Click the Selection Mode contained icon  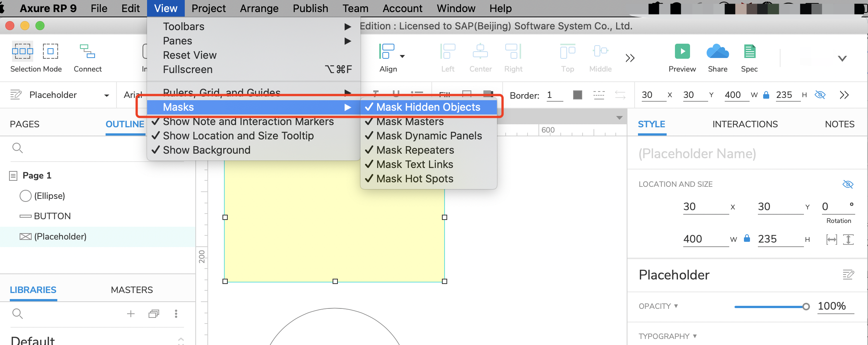(x=51, y=51)
